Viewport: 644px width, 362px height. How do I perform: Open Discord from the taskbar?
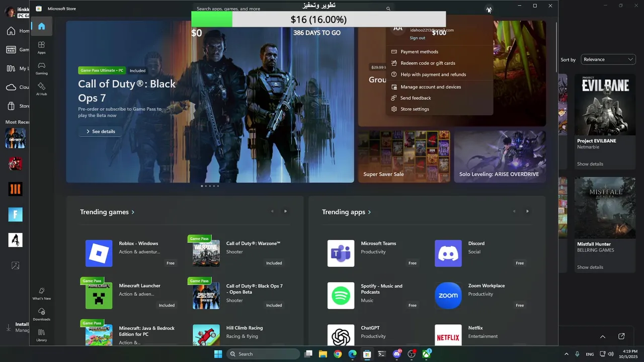tap(397, 354)
